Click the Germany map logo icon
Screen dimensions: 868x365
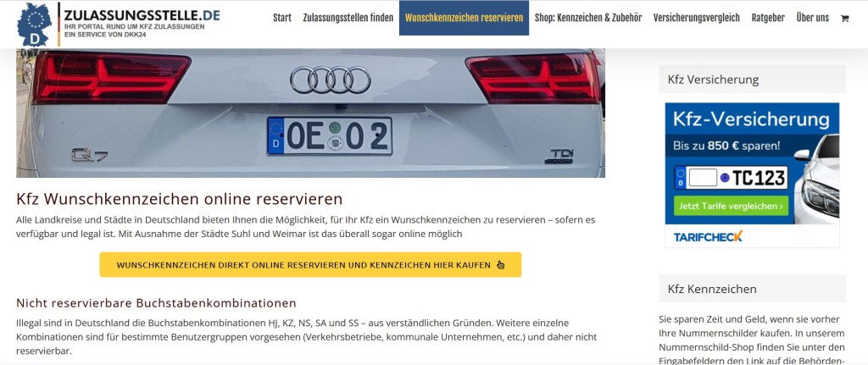(x=34, y=25)
